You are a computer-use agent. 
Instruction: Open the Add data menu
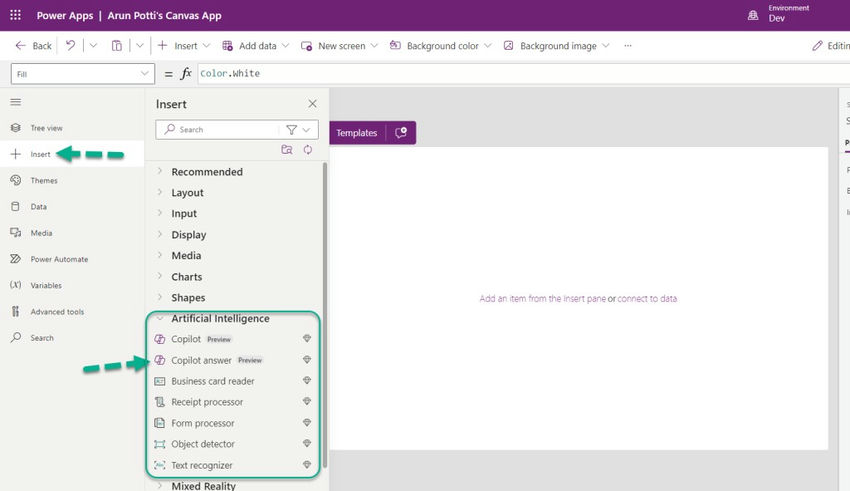[255, 46]
